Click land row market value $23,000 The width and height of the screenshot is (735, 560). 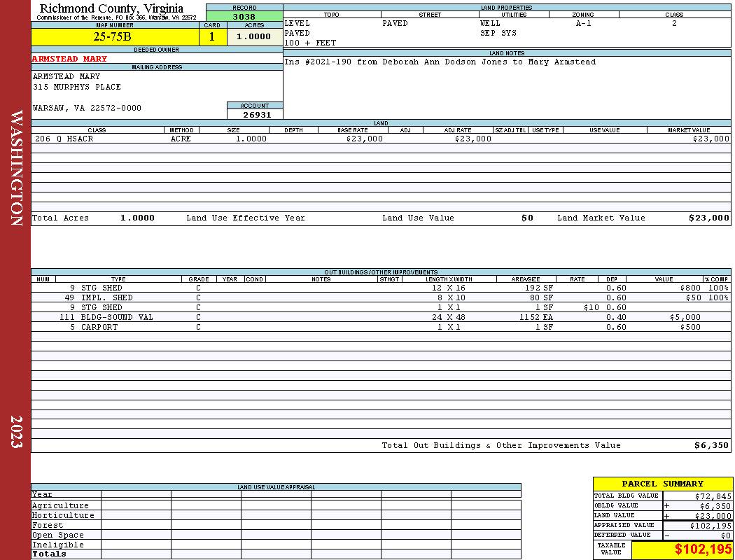click(711, 139)
